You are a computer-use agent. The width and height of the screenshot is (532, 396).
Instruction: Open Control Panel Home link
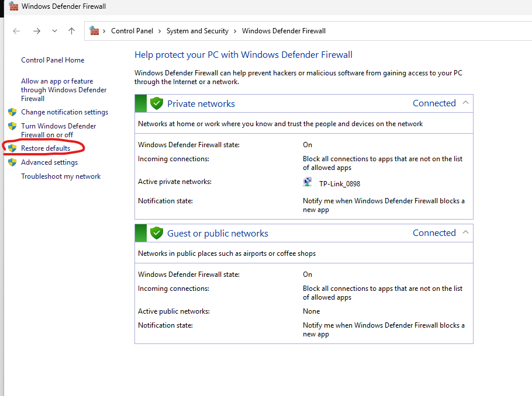tap(53, 60)
